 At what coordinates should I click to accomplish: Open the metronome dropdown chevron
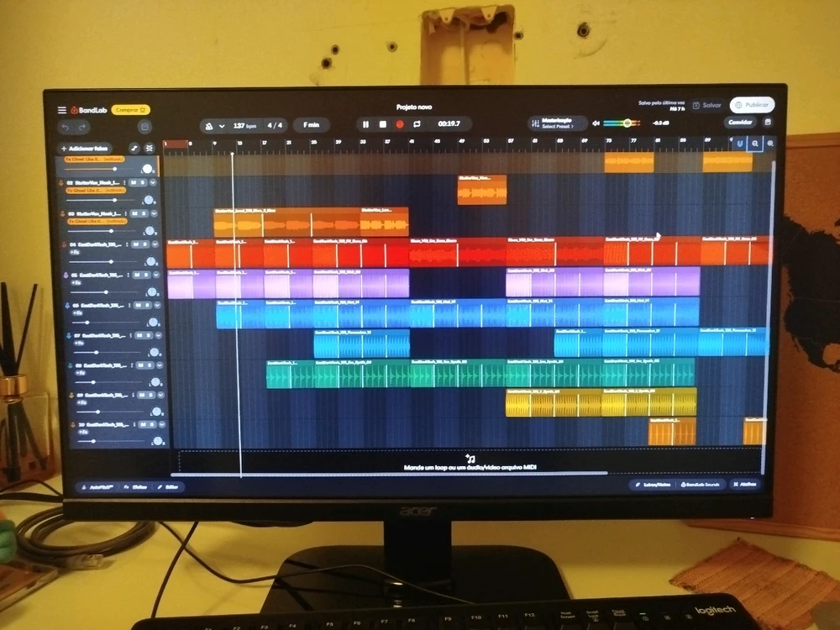(222, 123)
